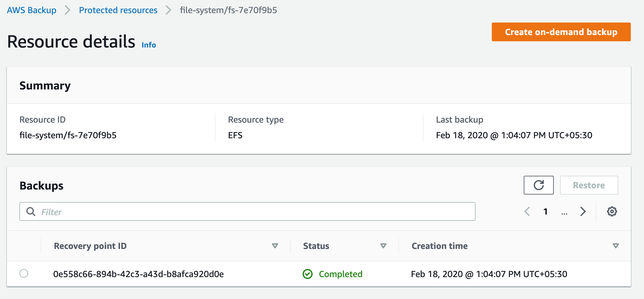
Task: Select page 1 in pagination
Action: (x=546, y=212)
